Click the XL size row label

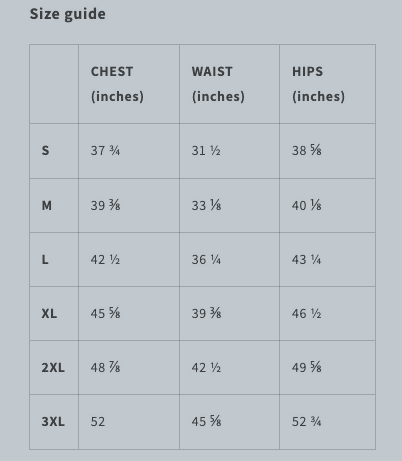pos(49,314)
